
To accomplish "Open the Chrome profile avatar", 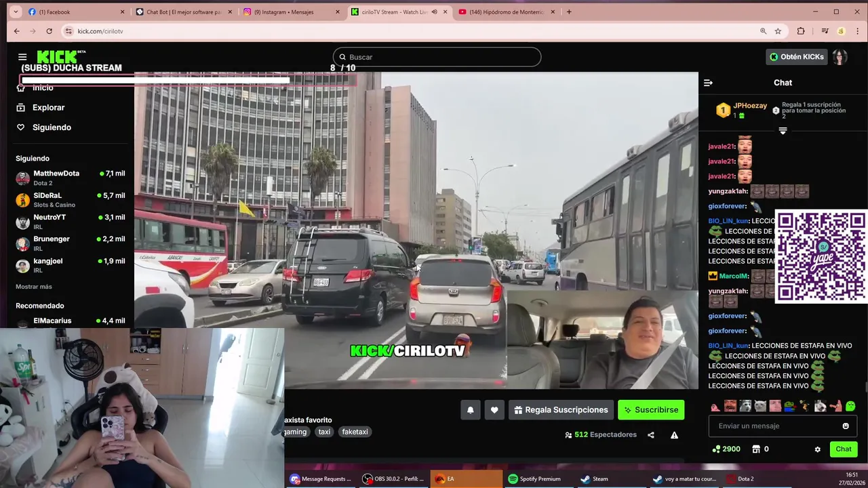I will [841, 31].
